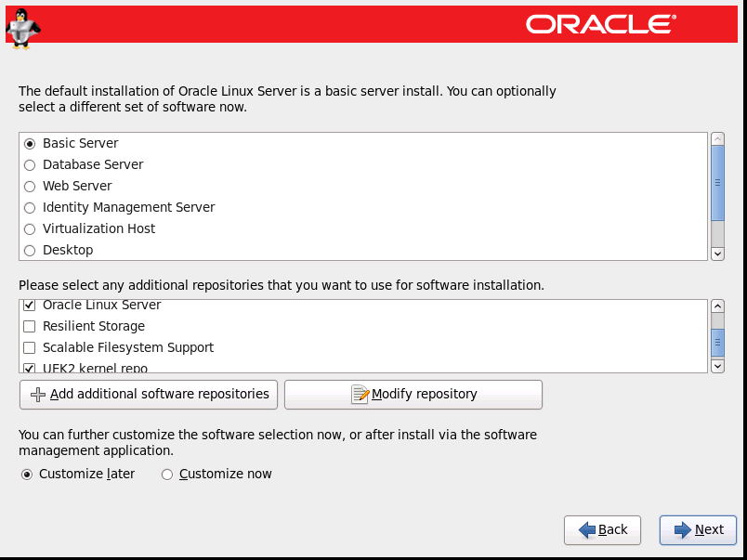The image size is (747, 560).
Task: Check the Scalable Filesystem Support repository
Action: (x=30, y=348)
